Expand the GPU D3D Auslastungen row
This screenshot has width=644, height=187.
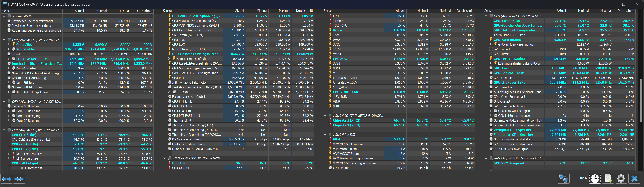491,111
